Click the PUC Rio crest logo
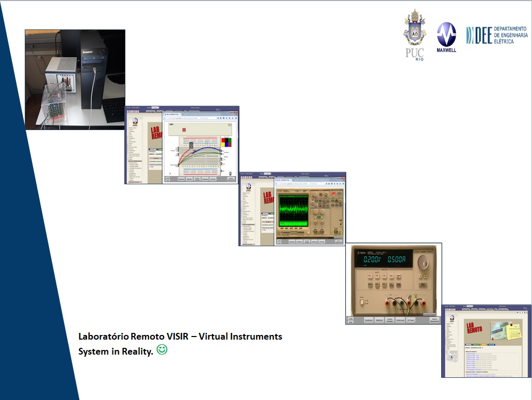Screen dimensions: 532x400 [414, 35]
